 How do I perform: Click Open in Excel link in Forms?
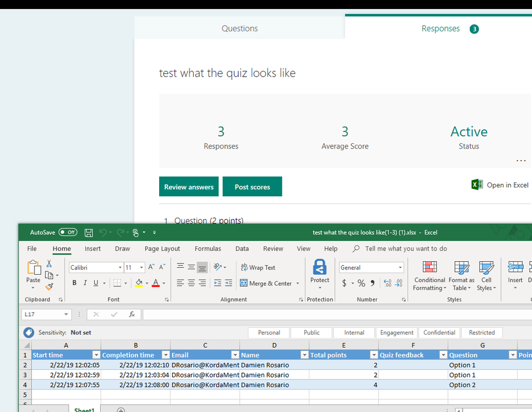pos(500,185)
